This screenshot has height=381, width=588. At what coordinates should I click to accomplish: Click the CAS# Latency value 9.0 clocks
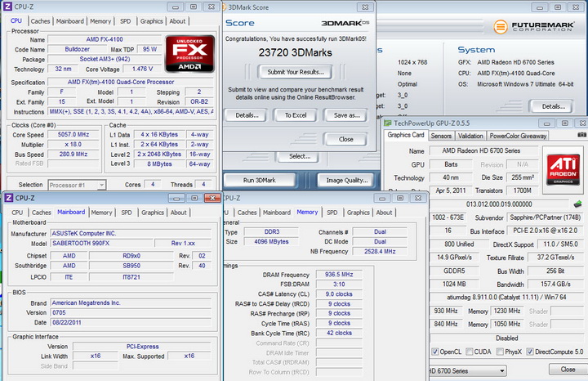coord(339,294)
